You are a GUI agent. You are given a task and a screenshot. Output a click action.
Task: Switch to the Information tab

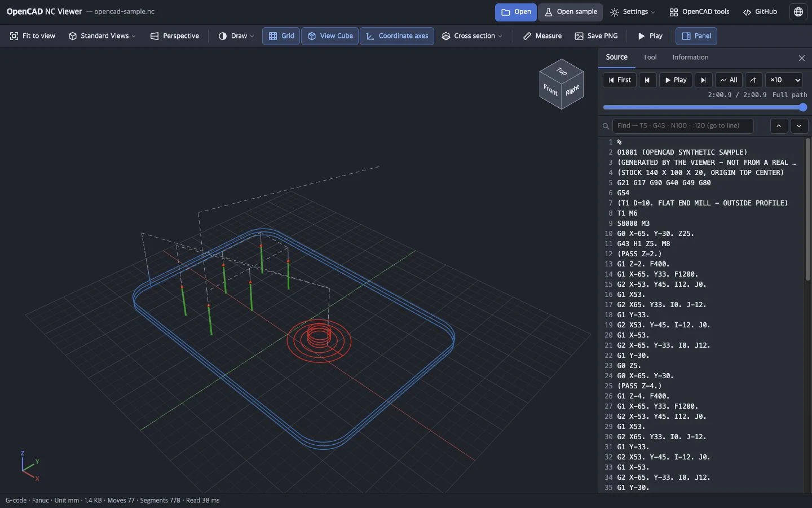tap(690, 58)
